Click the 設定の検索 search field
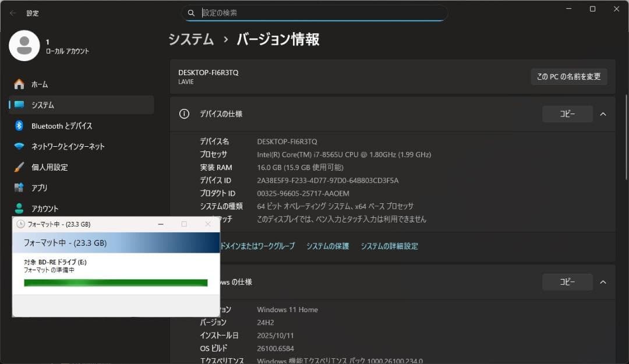Viewport: 629px width, 364px height. (314, 13)
